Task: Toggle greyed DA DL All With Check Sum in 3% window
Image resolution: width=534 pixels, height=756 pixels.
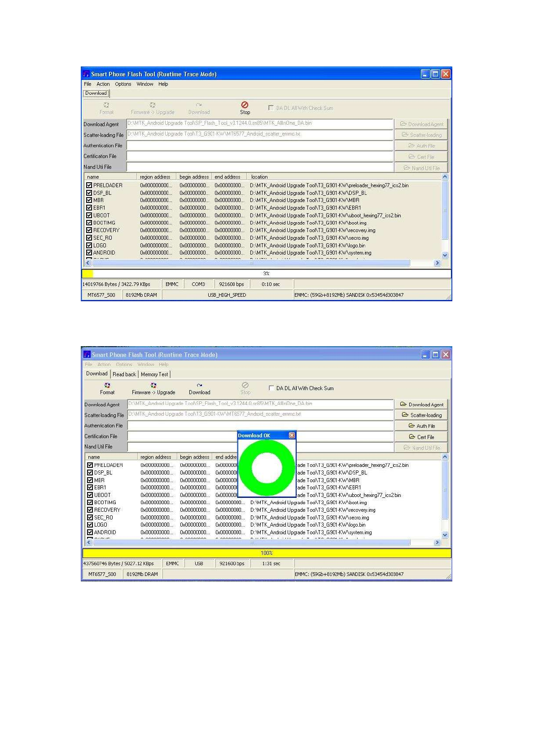Action: [271, 108]
